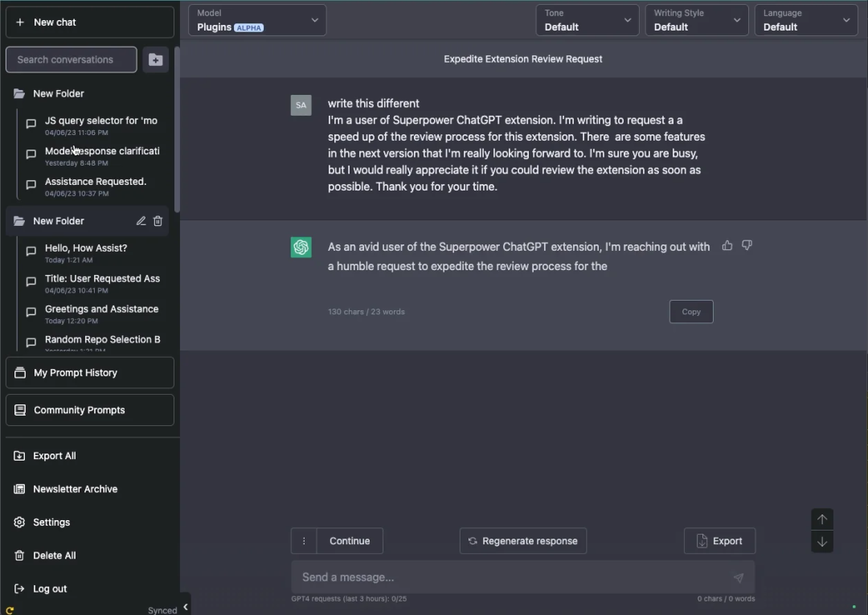Open the Language dropdown
Image resolution: width=868 pixels, height=615 pixels.
point(806,20)
